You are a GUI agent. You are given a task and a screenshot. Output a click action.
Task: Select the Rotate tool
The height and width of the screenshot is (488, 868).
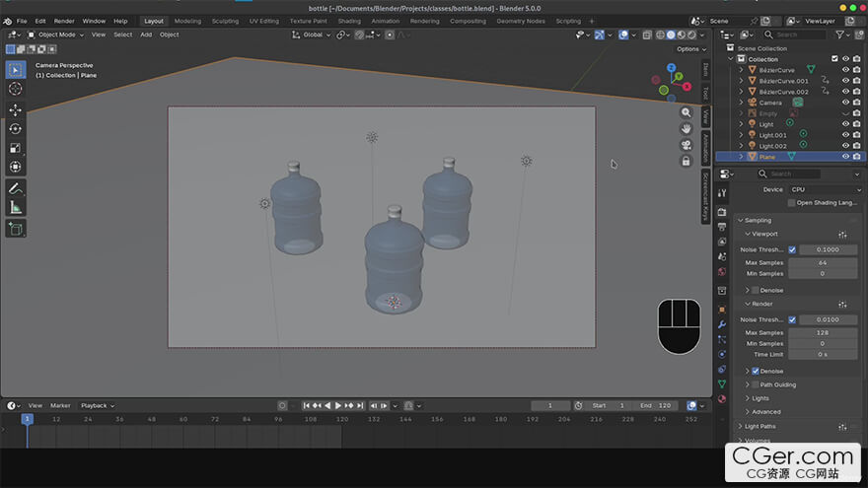(15, 128)
